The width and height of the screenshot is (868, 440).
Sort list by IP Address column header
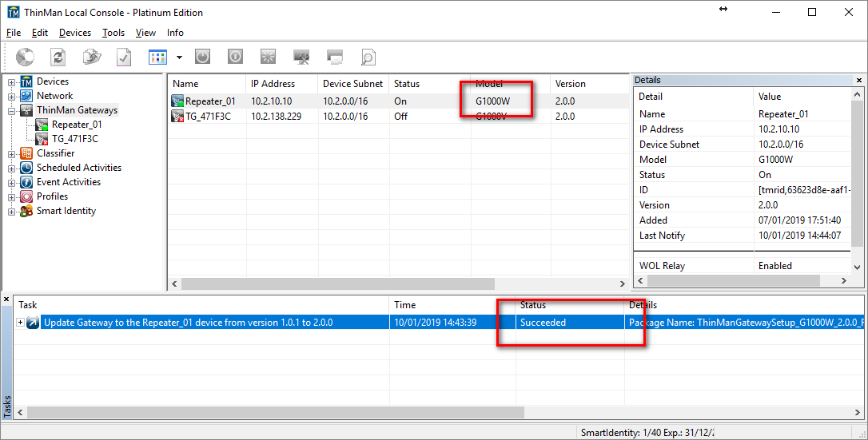tap(282, 84)
